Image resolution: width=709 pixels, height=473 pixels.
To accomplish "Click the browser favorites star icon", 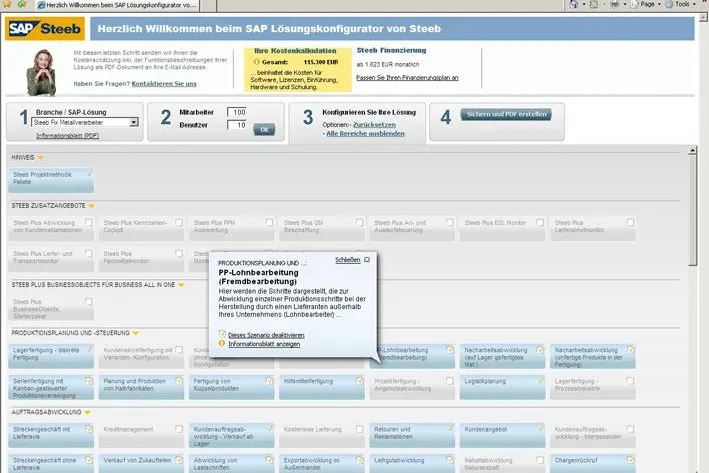I will pos(7,4).
